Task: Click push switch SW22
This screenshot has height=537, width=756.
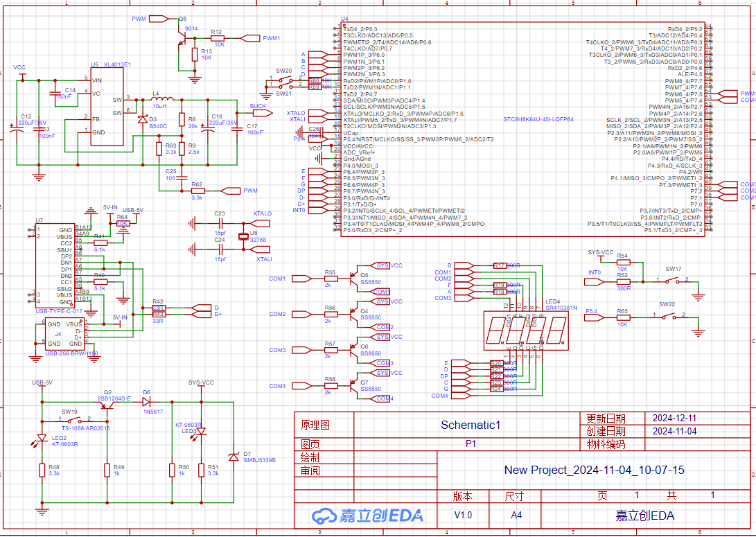Action: (668, 317)
